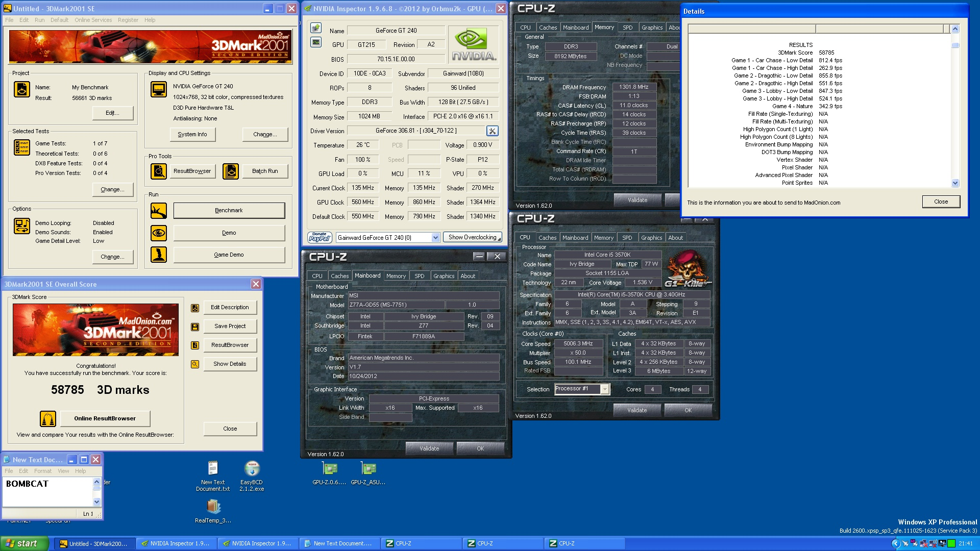980x551 pixels.
Task: Select About tab in processor CPU-Z window
Action: coord(675,238)
